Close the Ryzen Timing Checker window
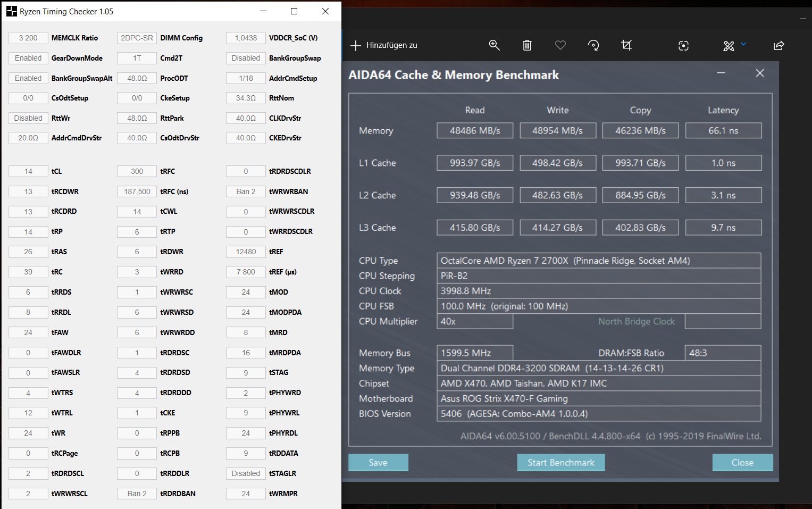This screenshot has width=812, height=509. click(x=325, y=11)
